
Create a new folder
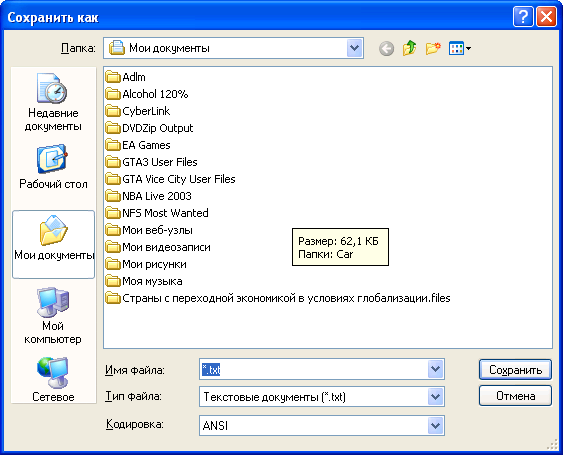(x=433, y=48)
